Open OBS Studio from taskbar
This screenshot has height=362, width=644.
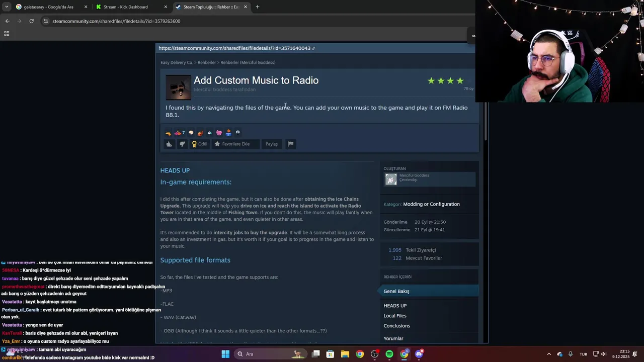pyautogui.click(x=375, y=354)
